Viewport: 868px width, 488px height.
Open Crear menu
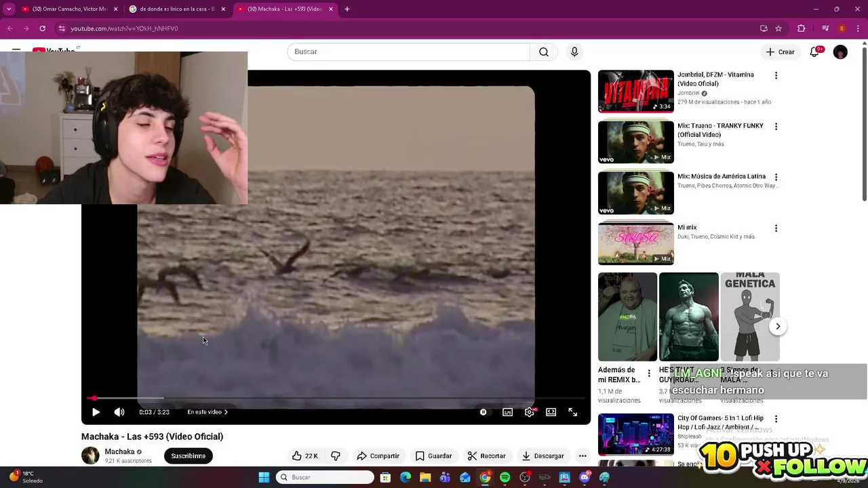(x=780, y=52)
